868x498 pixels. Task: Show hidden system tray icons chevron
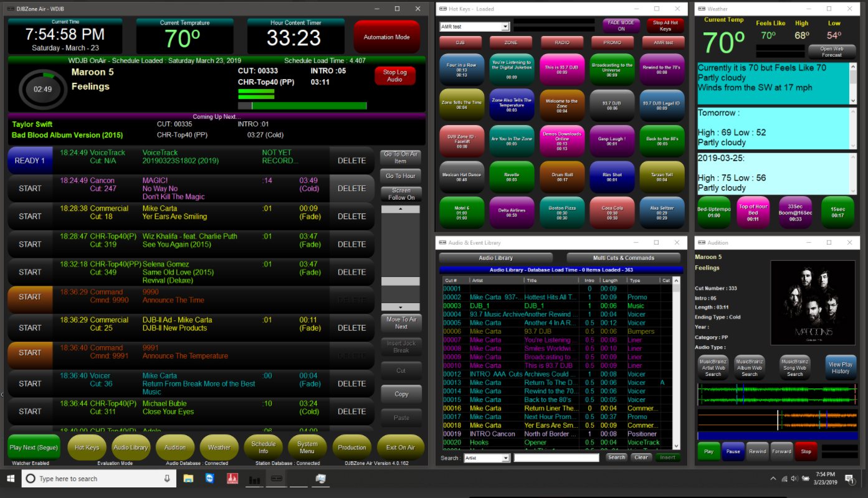tap(773, 479)
